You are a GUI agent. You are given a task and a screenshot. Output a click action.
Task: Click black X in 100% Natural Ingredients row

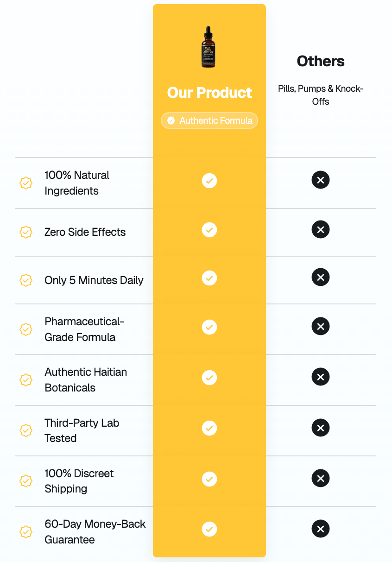pos(320,180)
